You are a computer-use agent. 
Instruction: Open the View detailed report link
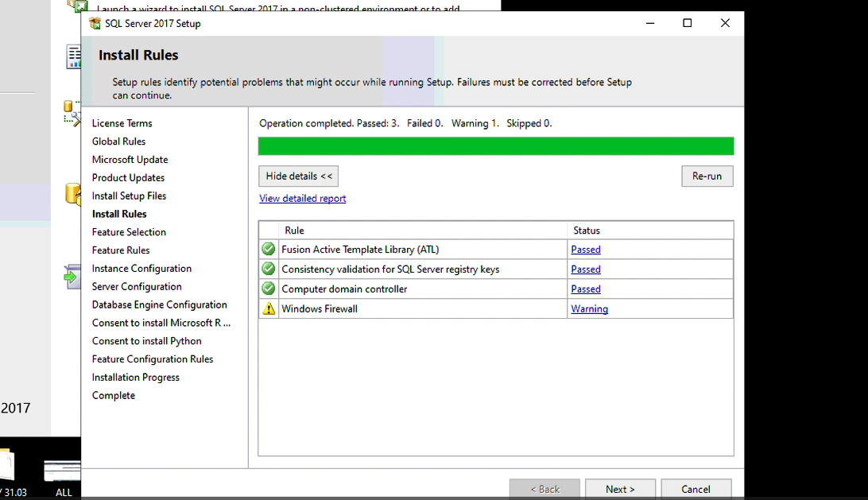point(302,198)
